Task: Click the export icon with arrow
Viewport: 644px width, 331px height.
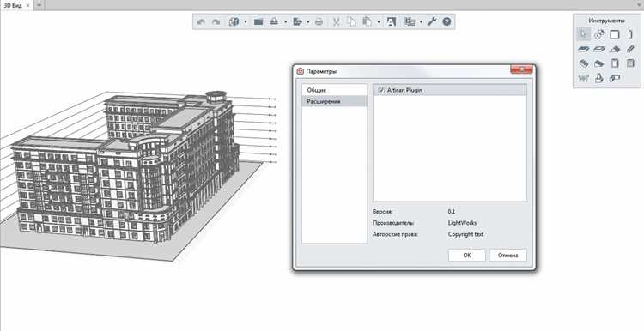Action: [297, 21]
